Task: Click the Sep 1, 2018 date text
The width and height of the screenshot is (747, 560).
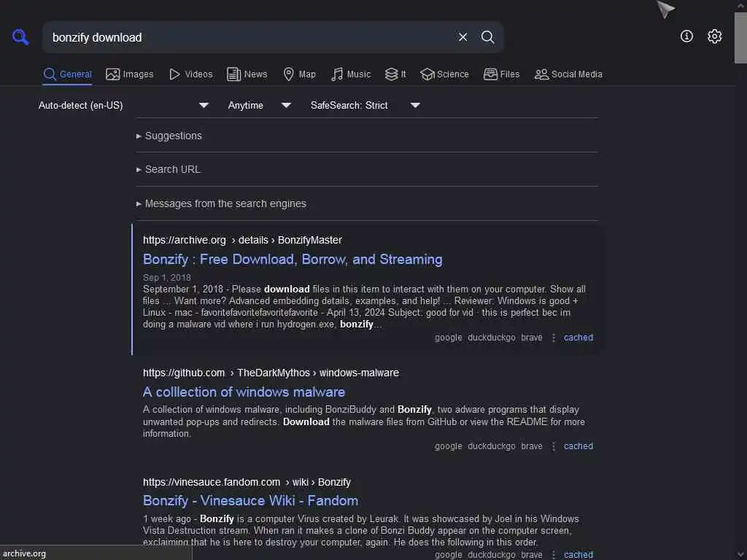Action: tap(167, 278)
